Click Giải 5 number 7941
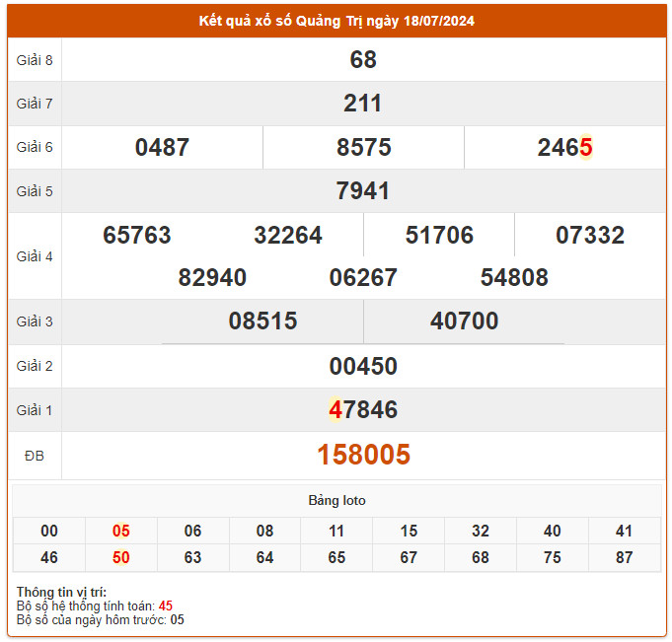Viewport: 672px width, 642px height. [x=363, y=191]
